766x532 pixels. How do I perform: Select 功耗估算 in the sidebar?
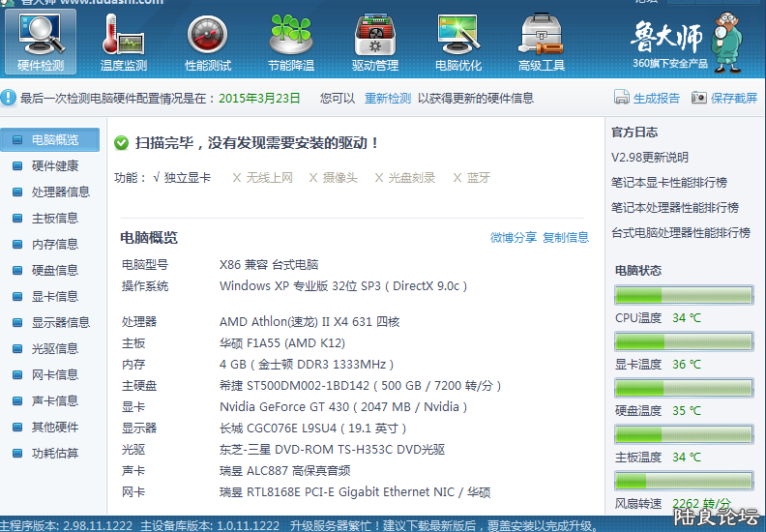[x=54, y=453]
